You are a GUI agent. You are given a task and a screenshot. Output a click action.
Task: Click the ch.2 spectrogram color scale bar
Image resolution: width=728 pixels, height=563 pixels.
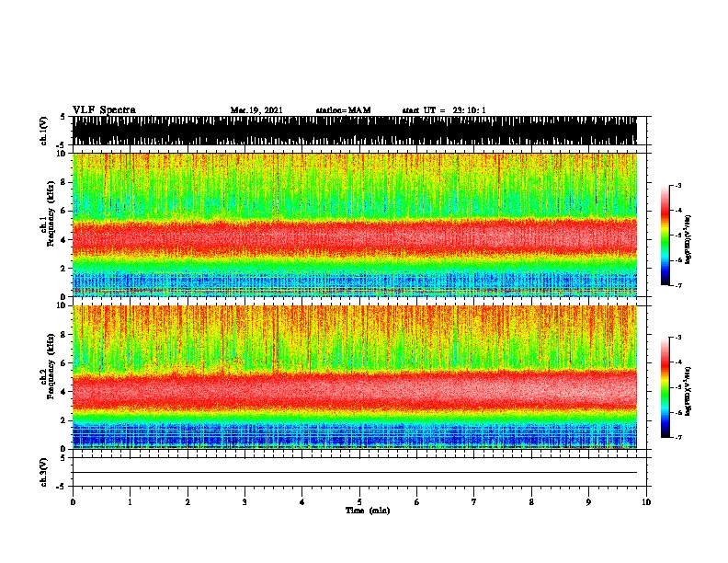(665, 387)
